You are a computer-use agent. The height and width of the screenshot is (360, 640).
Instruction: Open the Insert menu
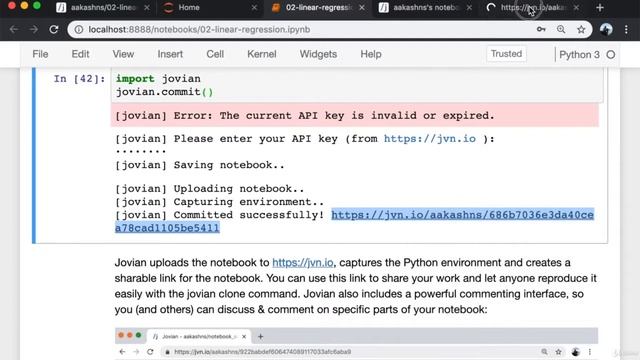[170, 54]
